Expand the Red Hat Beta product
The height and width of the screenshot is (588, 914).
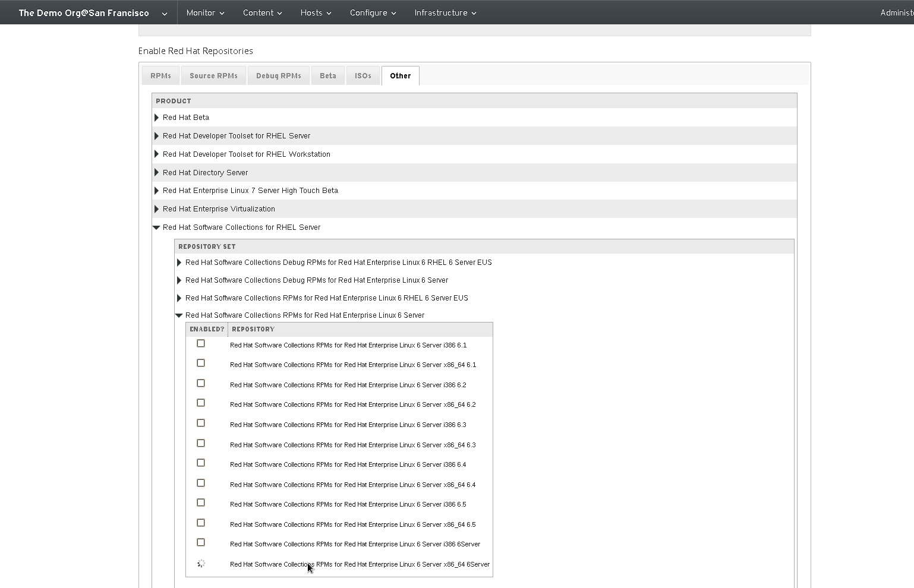pyautogui.click(x=157, y=118)
